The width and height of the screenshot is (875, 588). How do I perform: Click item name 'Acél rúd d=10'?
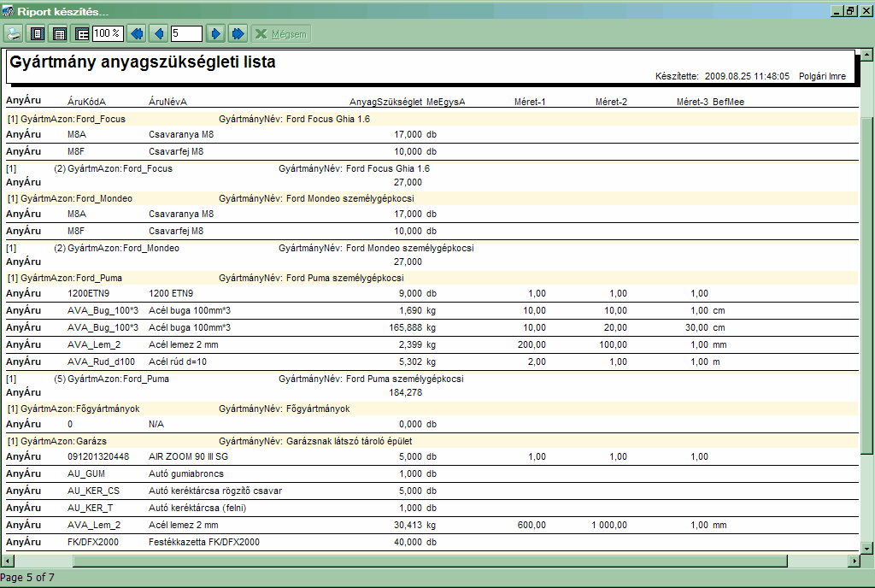point(178,362)
